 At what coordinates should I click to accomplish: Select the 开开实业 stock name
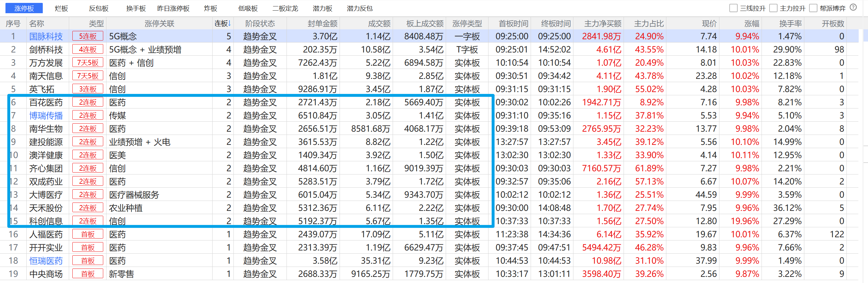point(46,248)
